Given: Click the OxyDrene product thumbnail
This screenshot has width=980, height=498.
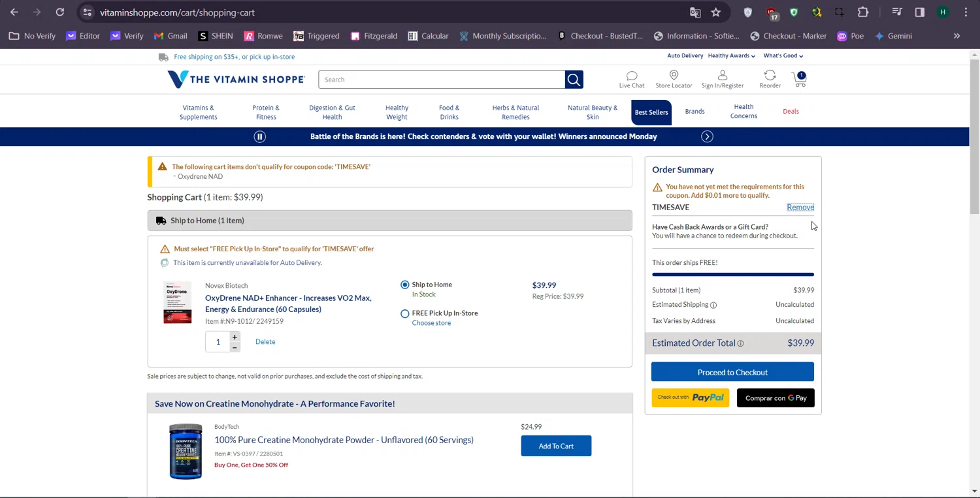Looking at the screenshot, I should coord(178,303).
